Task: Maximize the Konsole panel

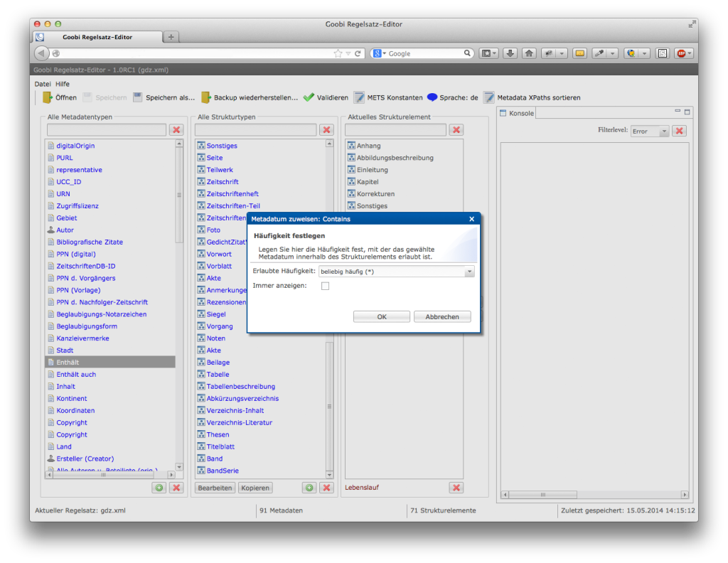Action: (687, 112)
